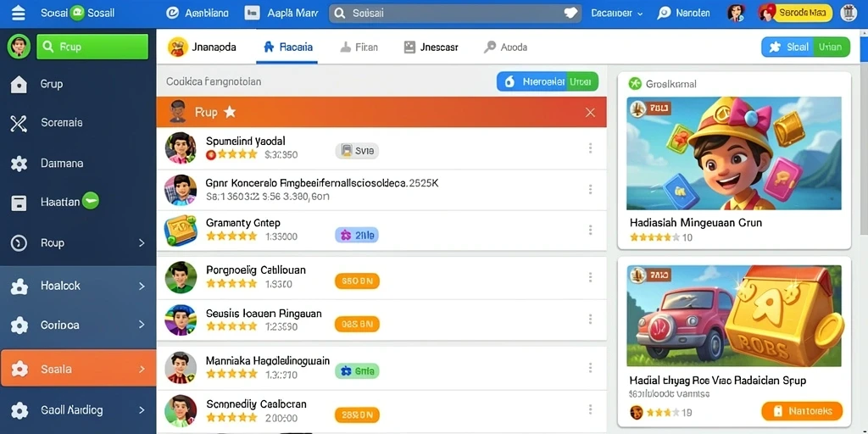Click the gear icon next to Daimana
868x434 pixels.
(19, 164)
